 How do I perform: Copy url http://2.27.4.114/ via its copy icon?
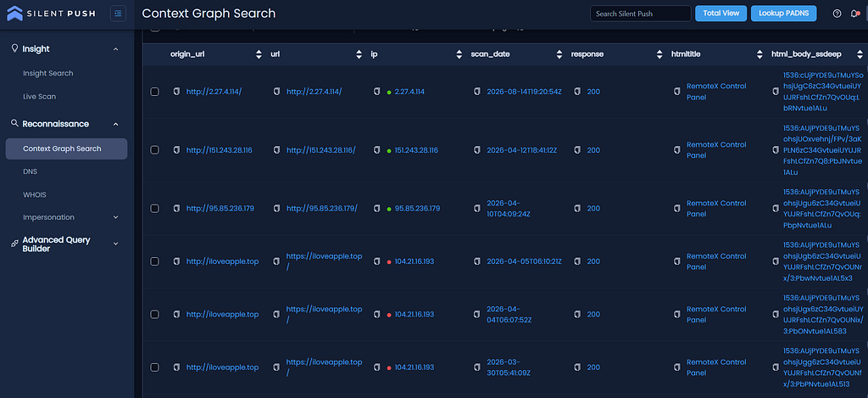[277, 92]
